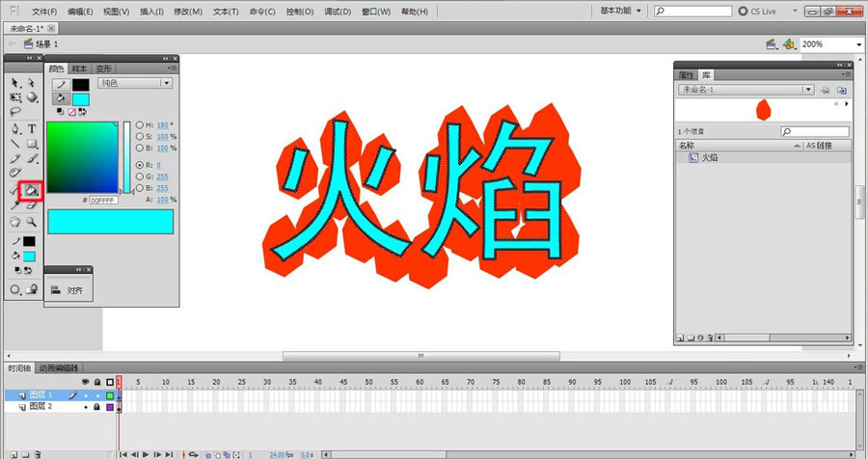Select the Zoom magnifier tool
The height and width of the screenshot is (459, 868).
[x=32, y=222]
